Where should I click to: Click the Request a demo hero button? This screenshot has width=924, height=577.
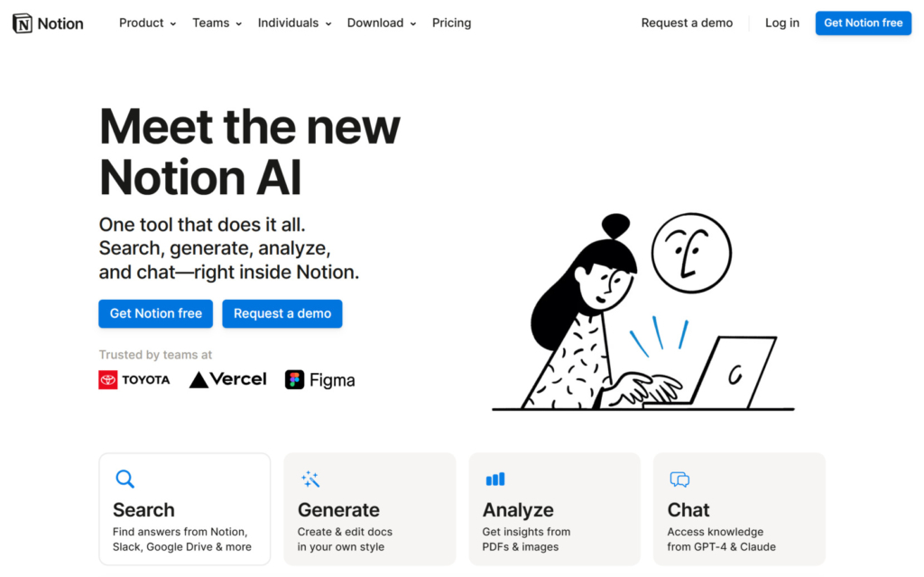(282, 313)
